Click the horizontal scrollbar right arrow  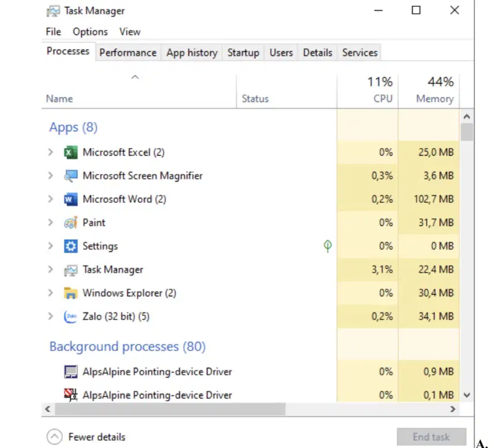coord(453,409)
